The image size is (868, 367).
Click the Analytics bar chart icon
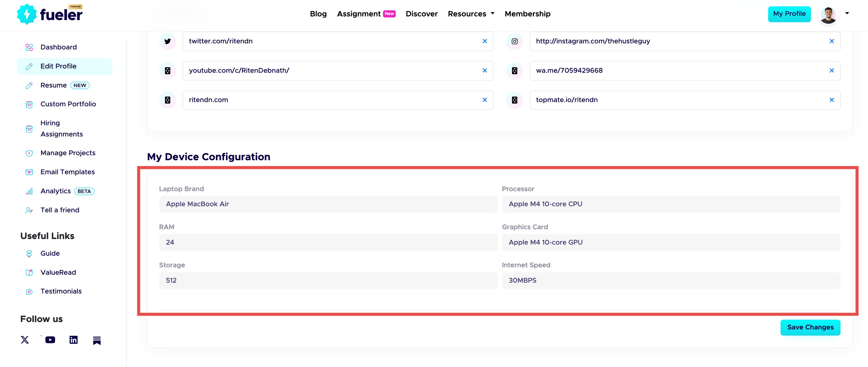(x=29, y=191)
